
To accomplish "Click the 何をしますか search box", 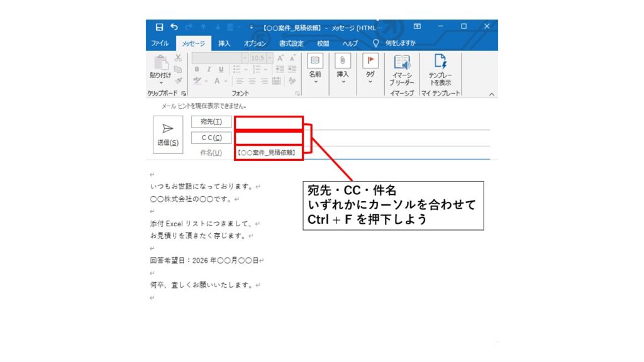I will (400, 43).
